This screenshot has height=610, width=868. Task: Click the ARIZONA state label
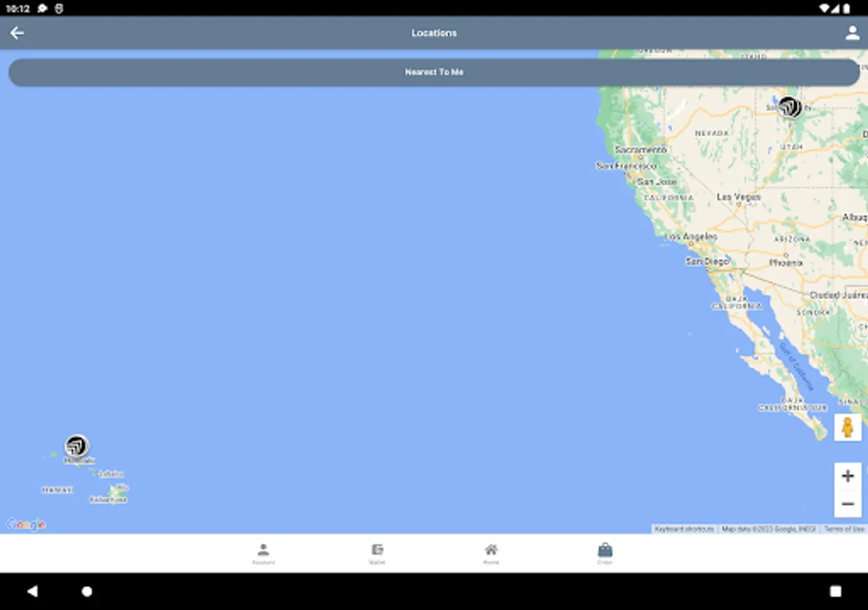point(792,239)
